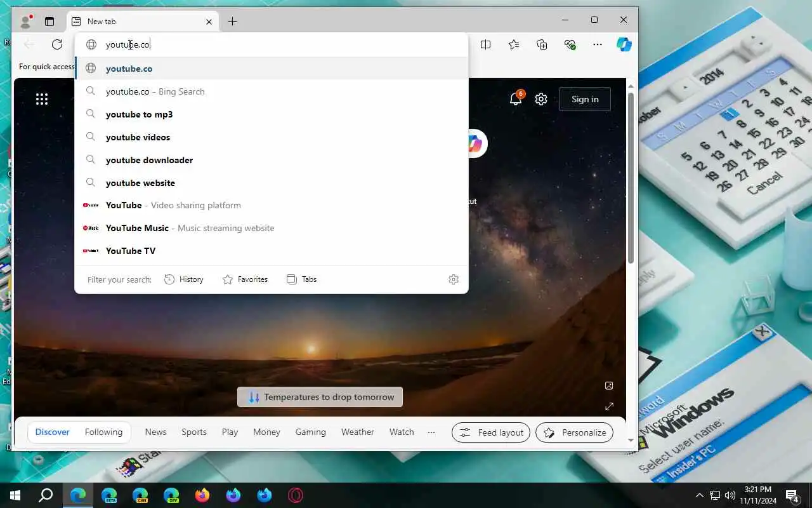This screenshot has width=812, height=508.
Task: Open the taskbar clock showing 3:21 PM
Action: (758, 495)
